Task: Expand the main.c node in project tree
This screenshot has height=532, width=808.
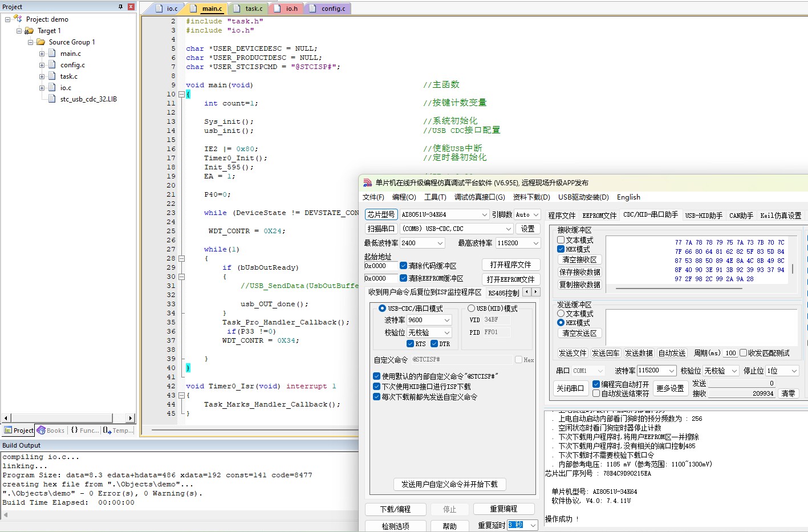Action: pos(42,54)
